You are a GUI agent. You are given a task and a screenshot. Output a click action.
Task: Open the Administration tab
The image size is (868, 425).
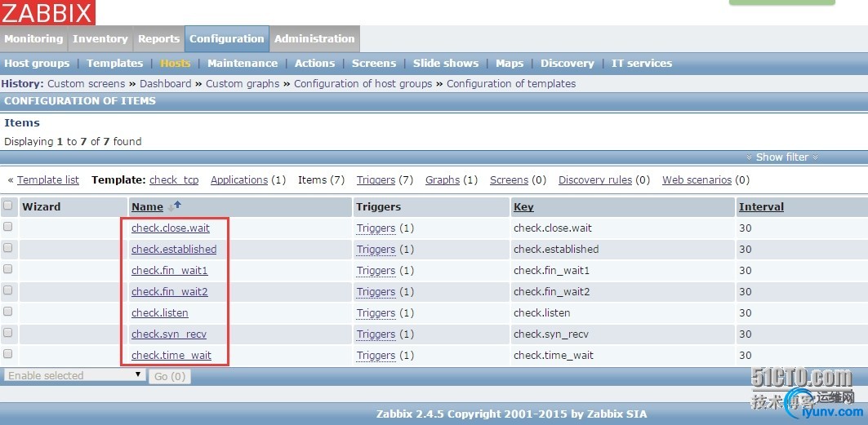tap(314, 38)
